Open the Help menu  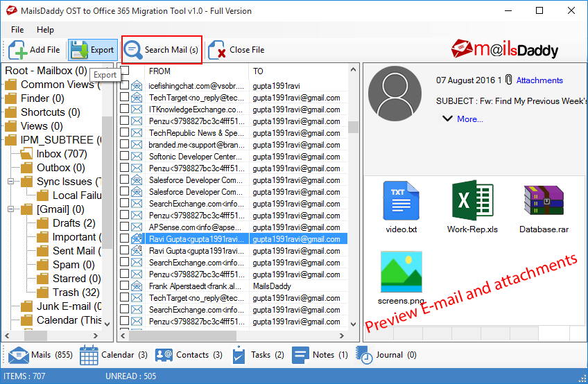pos(45,30)
